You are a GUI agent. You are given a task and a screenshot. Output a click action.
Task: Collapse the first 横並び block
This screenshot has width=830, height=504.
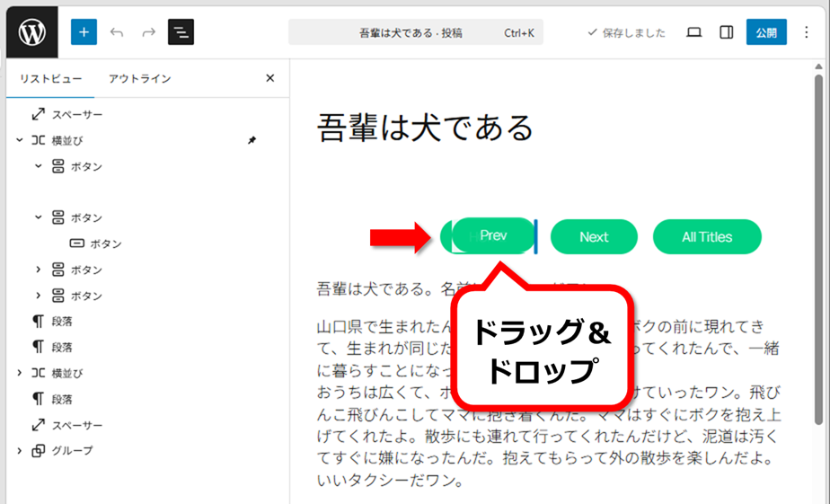pyautogui.click(x=19, y=140)
